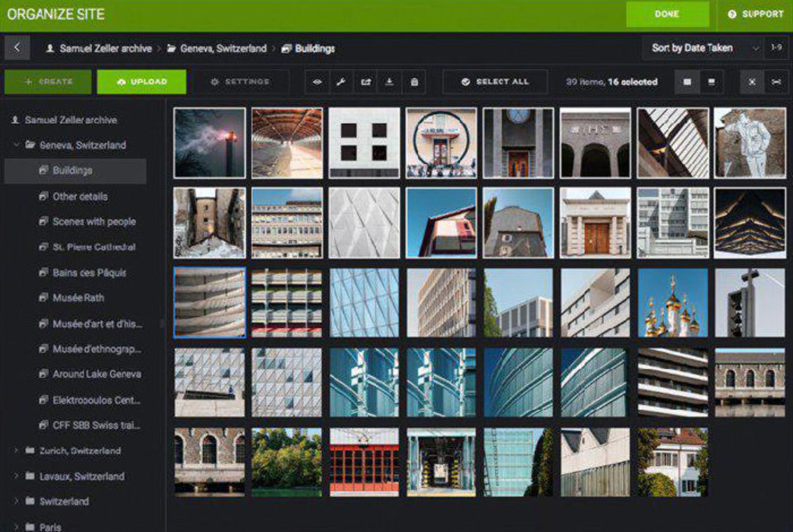Click the download icon in toolbar
This screenshot has width=793, height=532.
(x=389, y=82)
